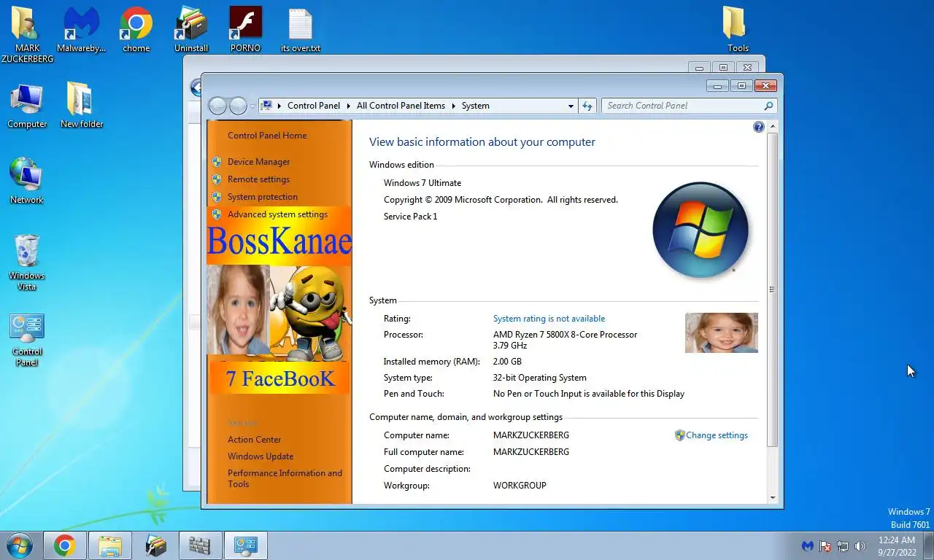This screenshot has width=934, height=560.
Task: Click the child photo next to system rating
Action: click(721, 332)
